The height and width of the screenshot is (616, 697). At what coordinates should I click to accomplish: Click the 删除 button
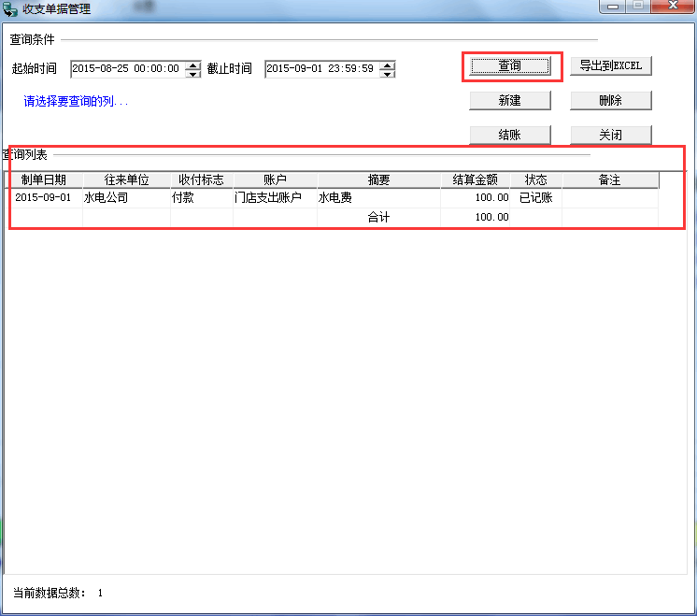[x=611, y=101]
